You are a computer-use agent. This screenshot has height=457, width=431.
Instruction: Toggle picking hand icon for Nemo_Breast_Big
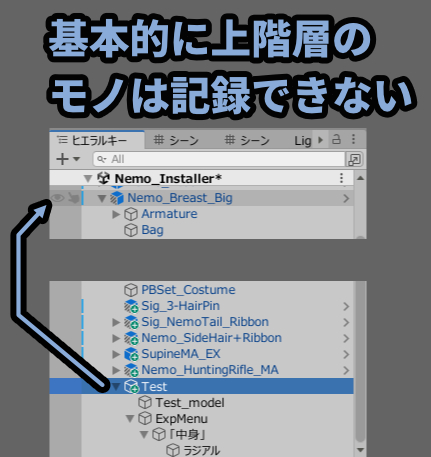point(73,198)
